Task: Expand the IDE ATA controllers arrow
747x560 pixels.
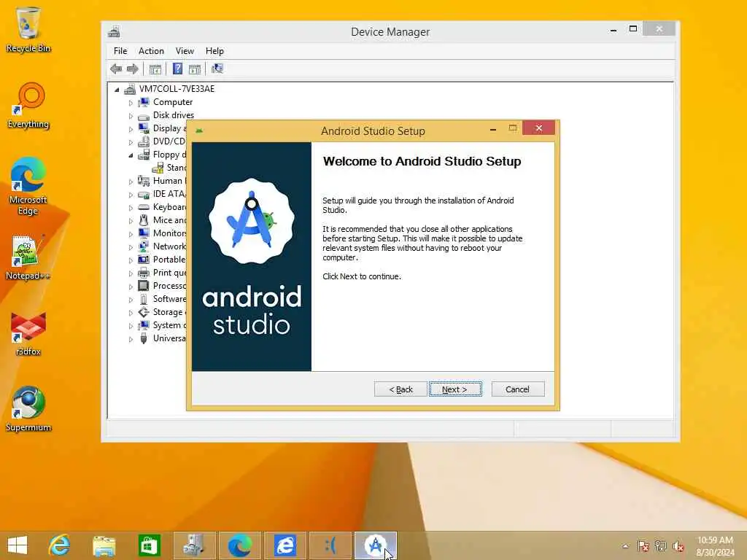Action: click(131, 194)
